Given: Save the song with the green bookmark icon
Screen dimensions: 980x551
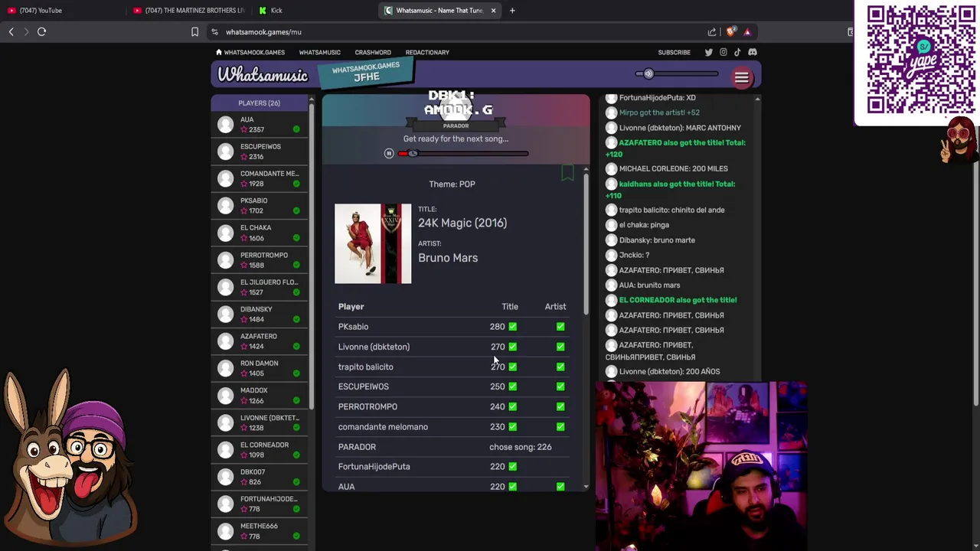Looking at the screenshot, I should 567,174.
